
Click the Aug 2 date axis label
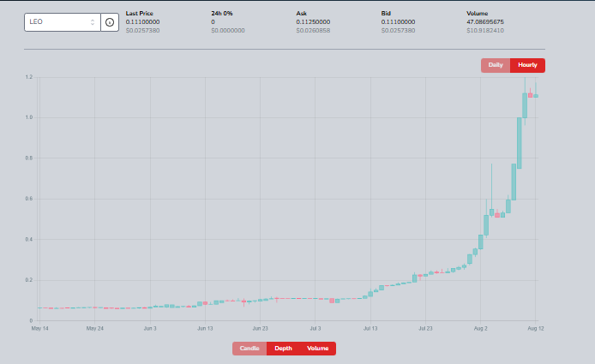pyautogui.click(x=480, y=328)
